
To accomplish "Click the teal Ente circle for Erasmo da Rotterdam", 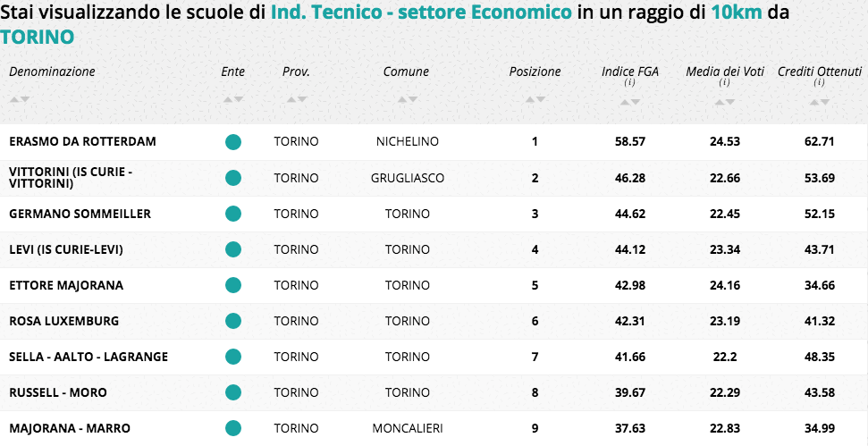I will [x=233, y=141].
